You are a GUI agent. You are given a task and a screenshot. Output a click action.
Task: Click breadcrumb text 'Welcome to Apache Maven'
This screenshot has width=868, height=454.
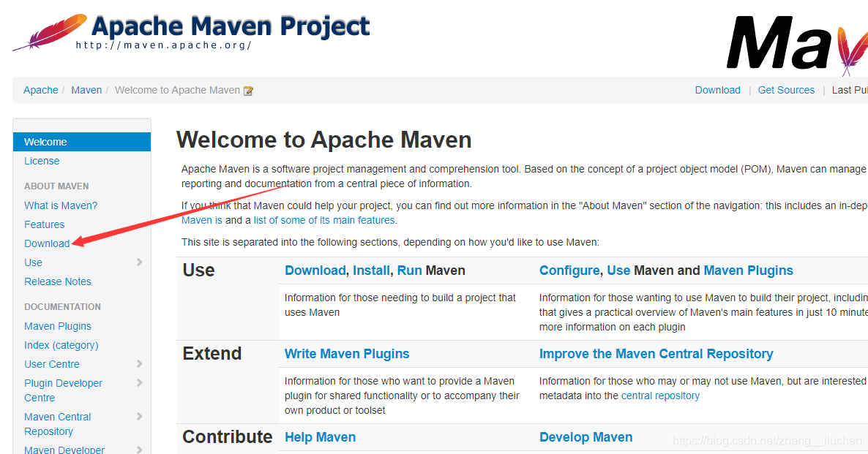click(177, 90)
